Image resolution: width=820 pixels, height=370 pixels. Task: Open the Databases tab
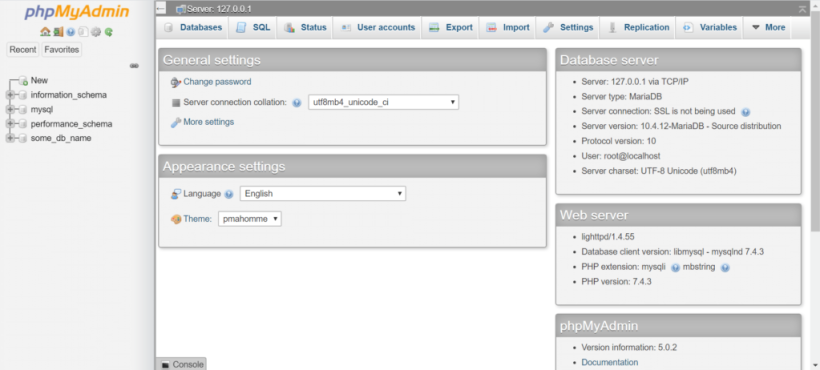193,28
